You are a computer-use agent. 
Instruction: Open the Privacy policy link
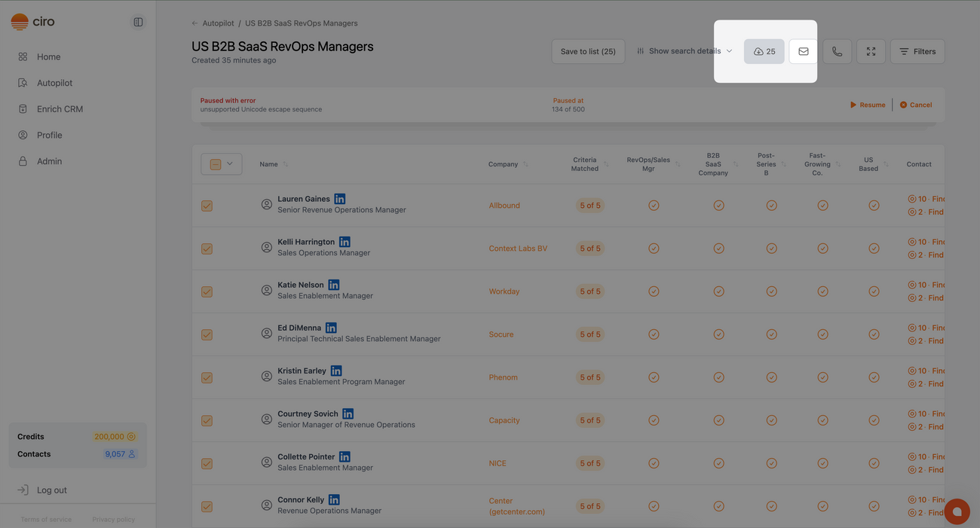tap(113, 519)
